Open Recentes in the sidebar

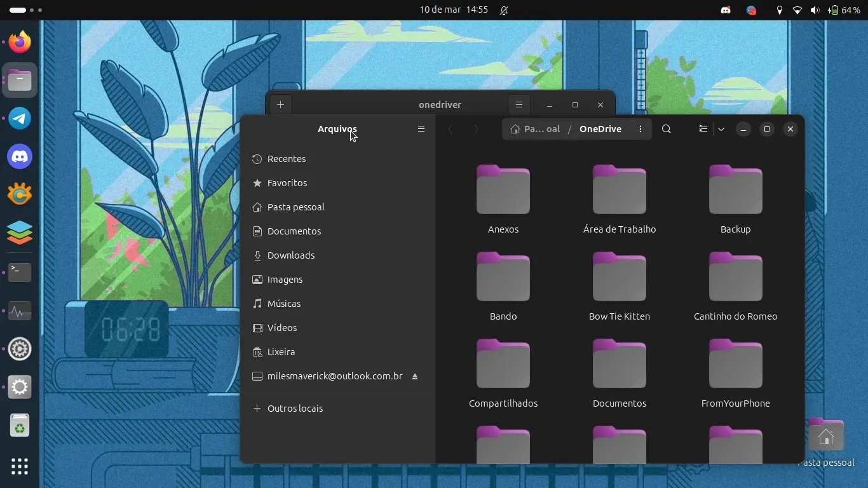pos(286,159)
